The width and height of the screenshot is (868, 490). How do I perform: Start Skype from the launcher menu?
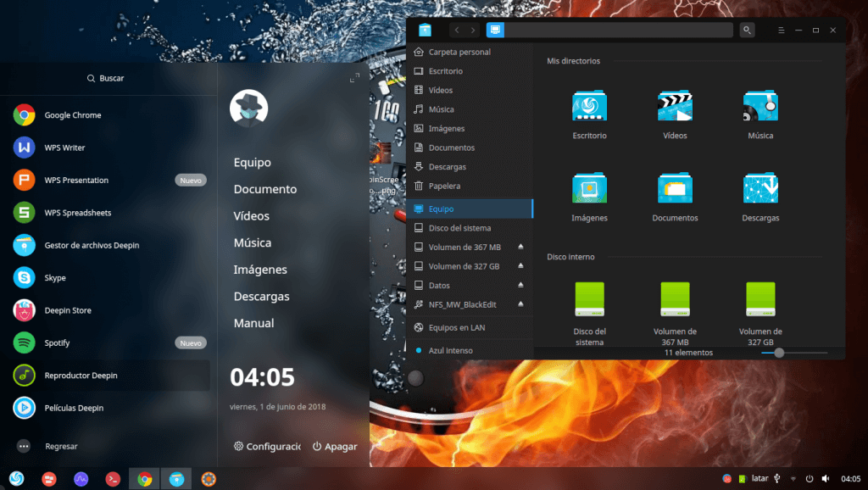tap(55, 278)
